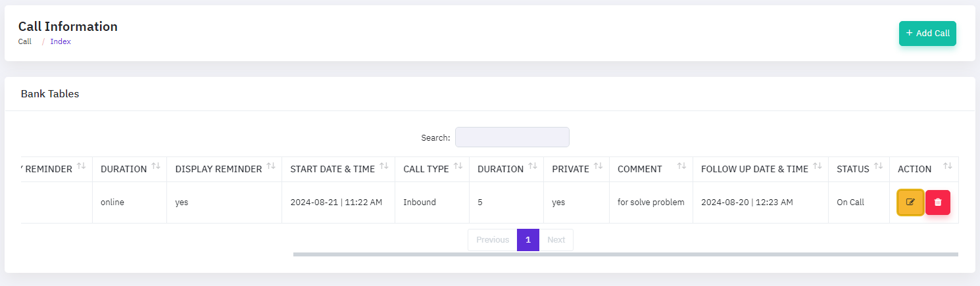980x286 pixels.
Task: Sort by Private column arrows
Action: (x=599, y=167)
